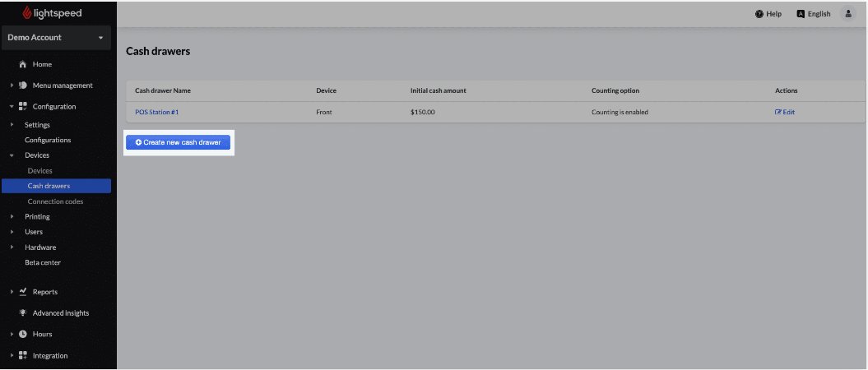Click the Reports chart icon
Screen dimensions: 868x370
[x=23, y=292]
